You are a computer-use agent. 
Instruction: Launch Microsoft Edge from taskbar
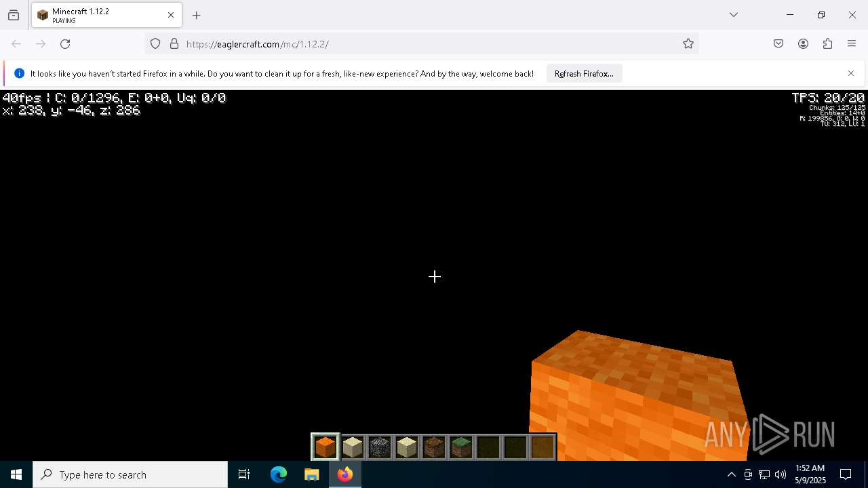point(279,474)
